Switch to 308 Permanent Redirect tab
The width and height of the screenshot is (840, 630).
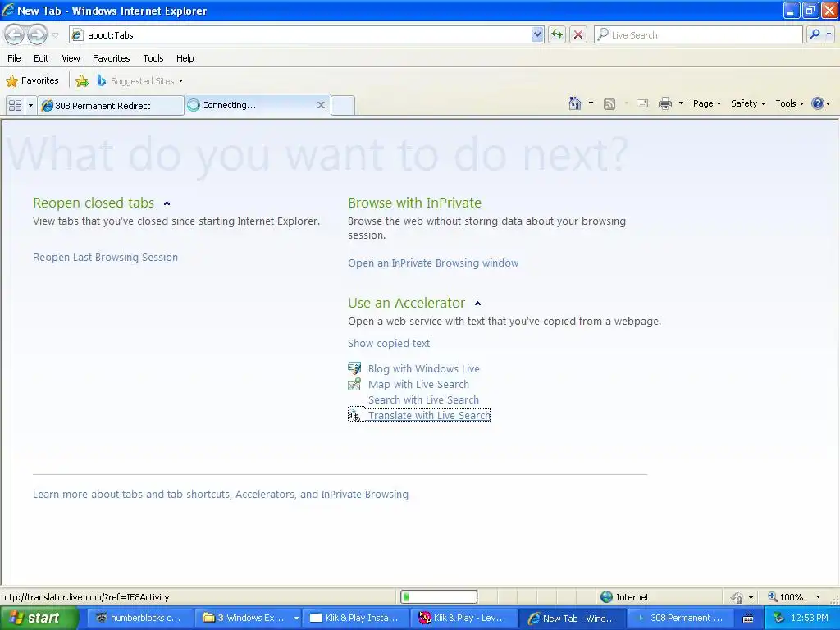click(x=111, y=106)
